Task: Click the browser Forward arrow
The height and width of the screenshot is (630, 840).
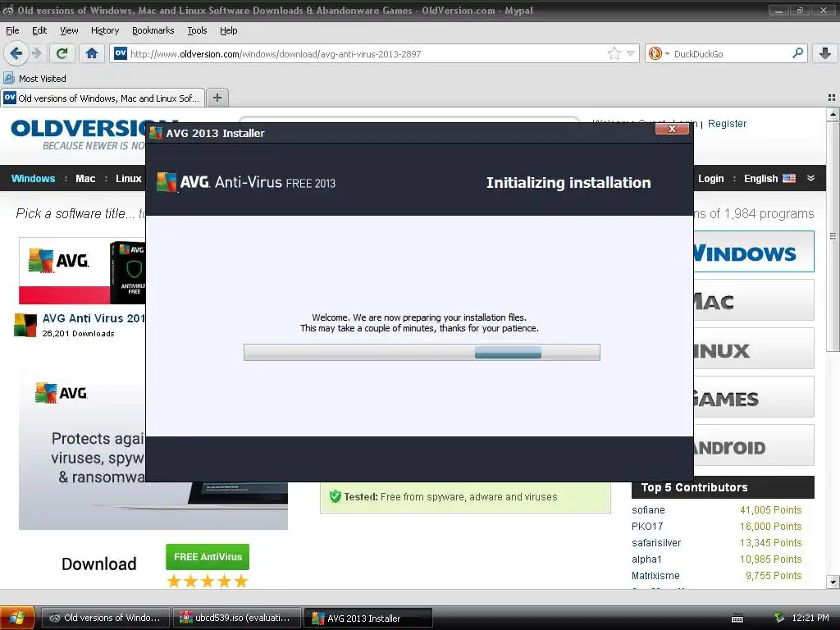Action: [x=36, y=53]
